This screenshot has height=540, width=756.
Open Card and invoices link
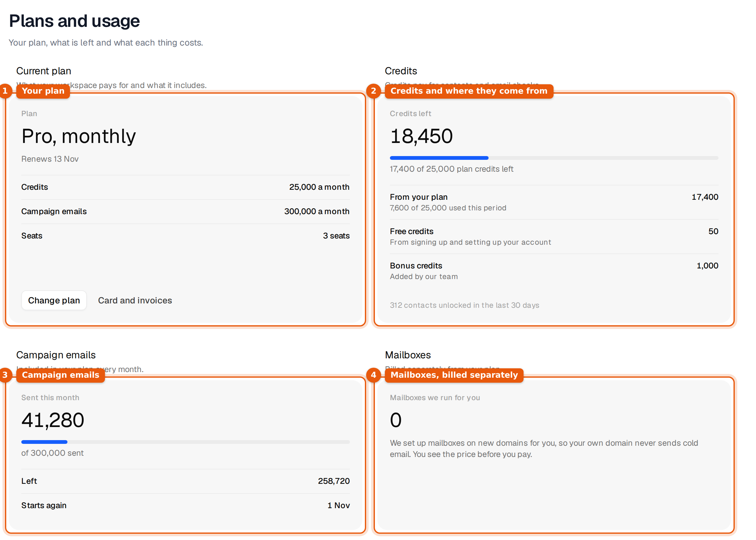pyautogui.click(x=135, y=300)
